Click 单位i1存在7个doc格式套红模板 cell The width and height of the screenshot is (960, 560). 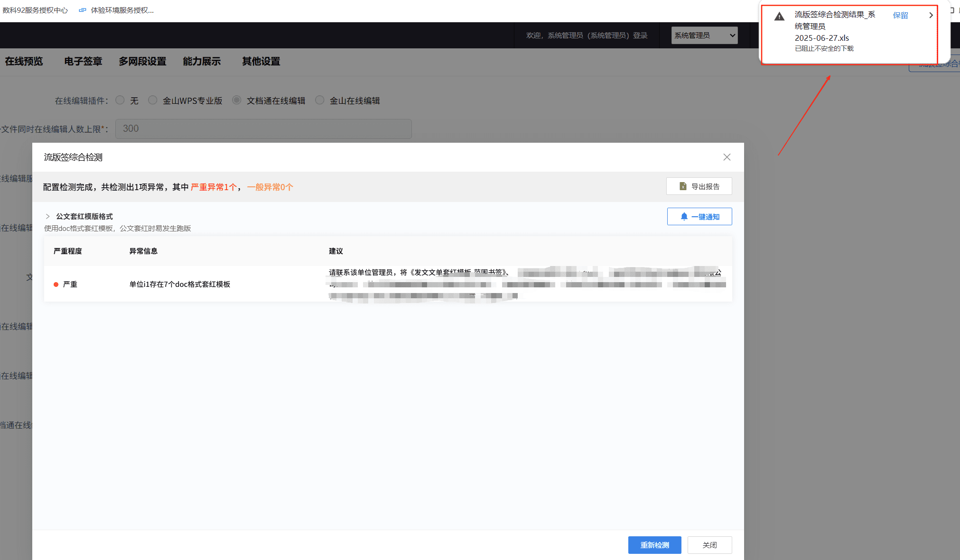coord(180,284)
